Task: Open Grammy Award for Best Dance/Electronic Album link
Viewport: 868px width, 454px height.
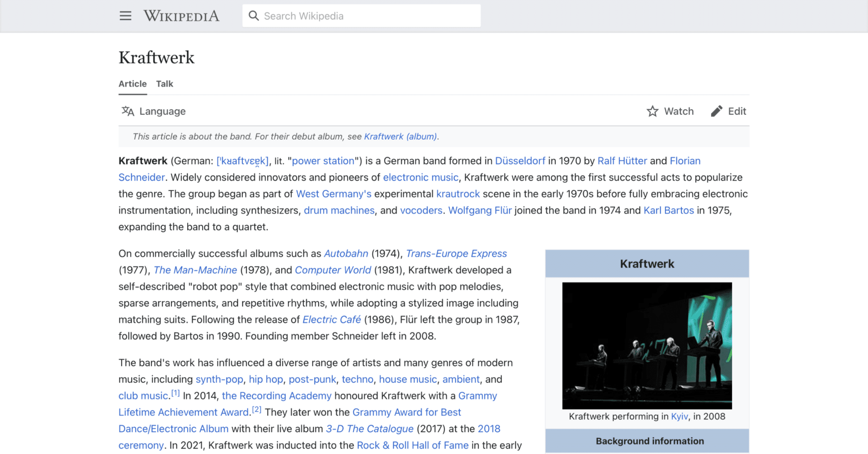Action: point(174,429)
